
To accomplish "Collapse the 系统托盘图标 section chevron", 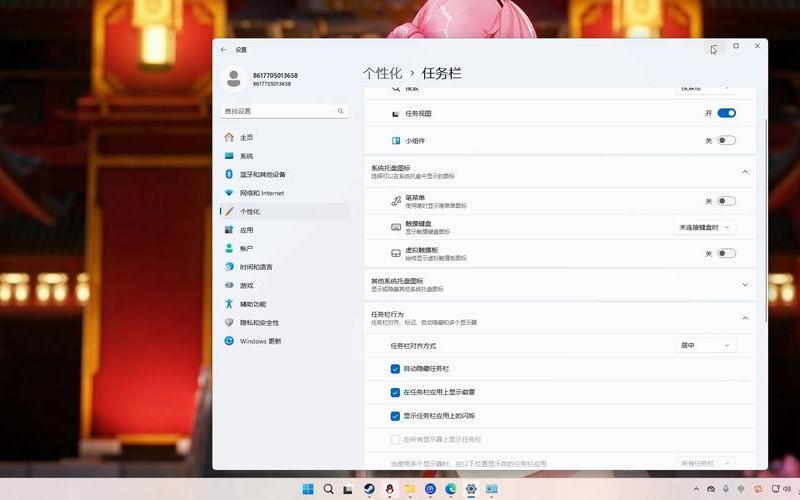I will [x=745, y=172].
